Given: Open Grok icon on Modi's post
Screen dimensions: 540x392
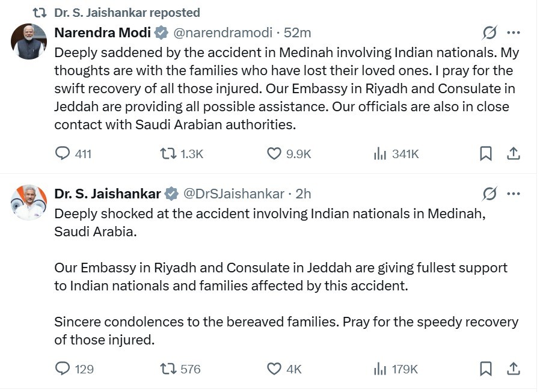Looking at the screenshot, I should [490, 32].
